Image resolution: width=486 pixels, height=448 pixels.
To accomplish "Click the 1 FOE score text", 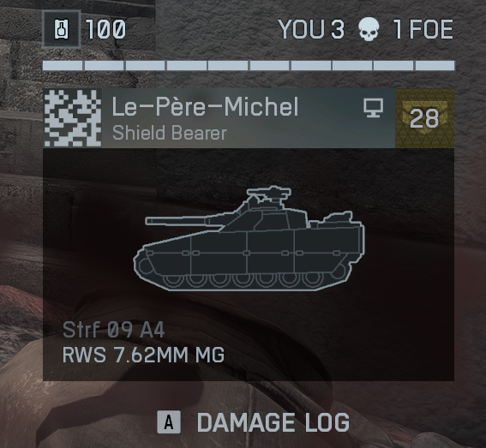I will tap(423, 29).
